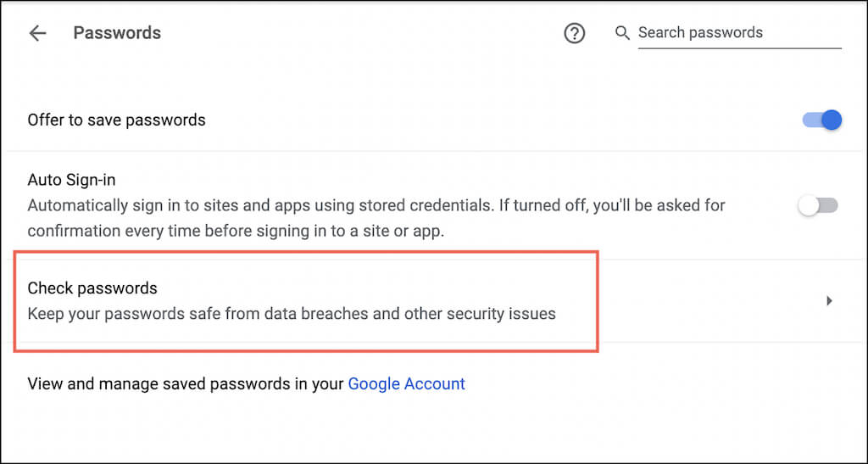Expand Check passwords with the right arrow

pos(829,300)
